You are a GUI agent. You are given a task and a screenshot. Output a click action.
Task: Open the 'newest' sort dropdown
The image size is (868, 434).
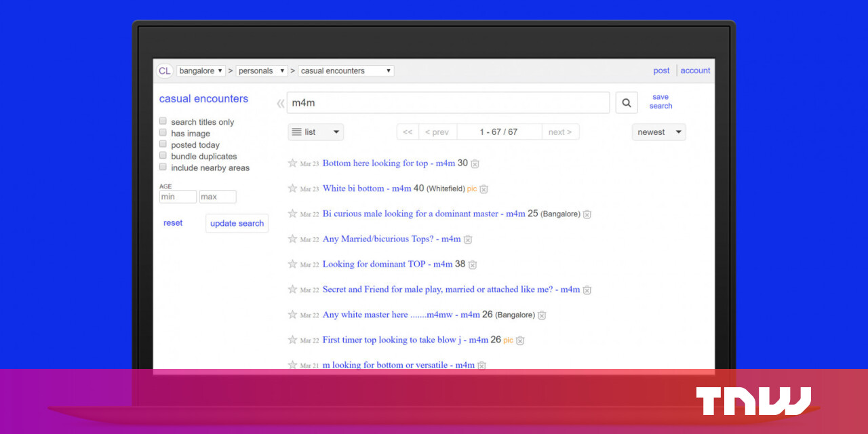pyautogui.click(x=658, y=132)
